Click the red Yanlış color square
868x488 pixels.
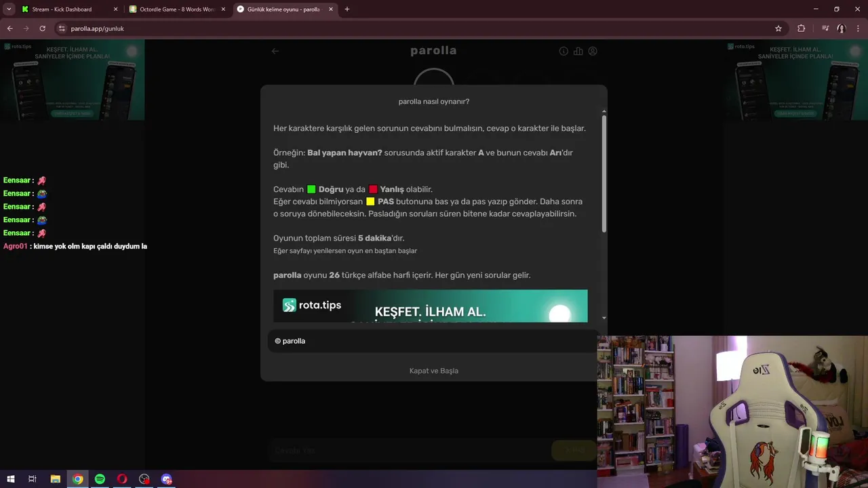(373, 189)
